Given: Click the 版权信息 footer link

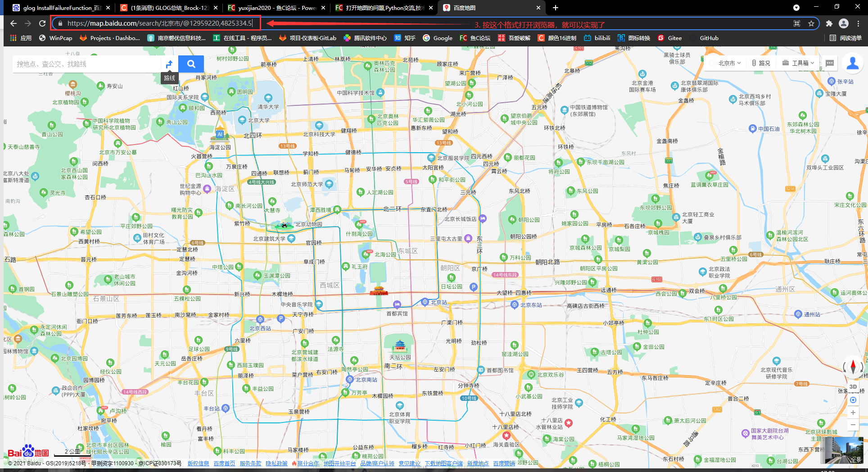Looking at the screenshot, I should (x=199, y=463).
